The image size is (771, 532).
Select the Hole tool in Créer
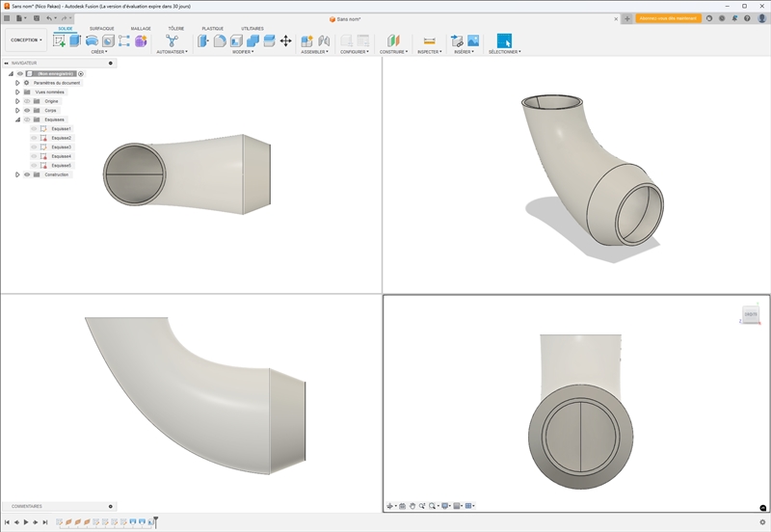(108, 40)
